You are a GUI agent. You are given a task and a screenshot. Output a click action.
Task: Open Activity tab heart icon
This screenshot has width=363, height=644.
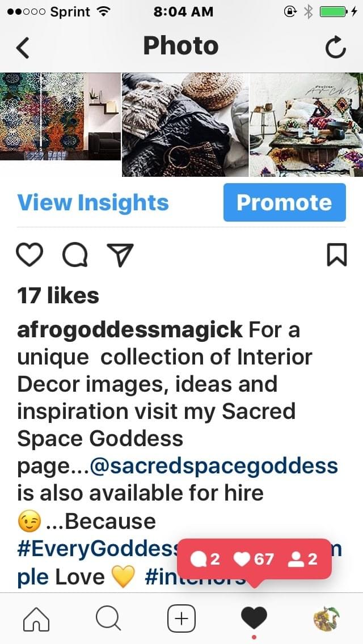254,618
